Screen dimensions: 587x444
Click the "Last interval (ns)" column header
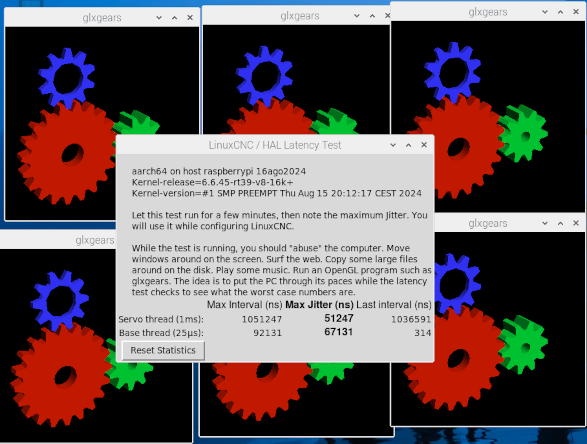(394, 305)
